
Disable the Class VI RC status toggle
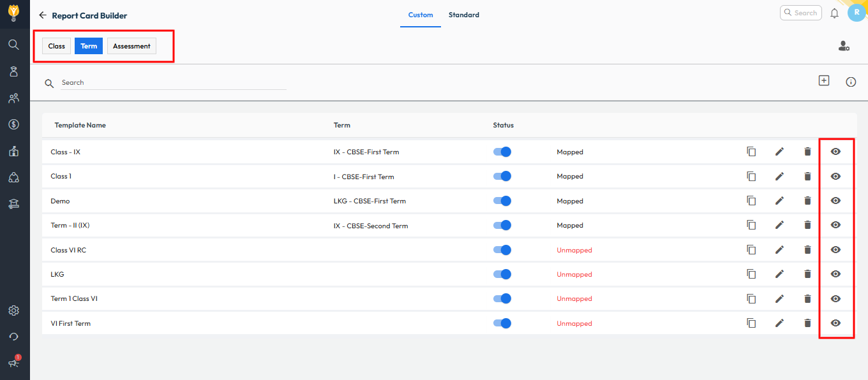pyautogui.click(x=502, y=250)
